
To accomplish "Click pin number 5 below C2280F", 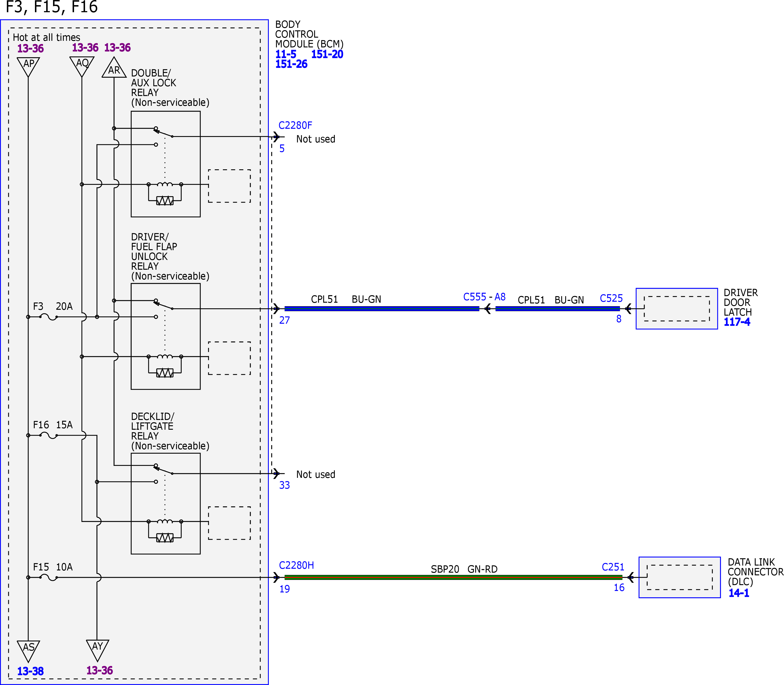I will coord(282,149).
